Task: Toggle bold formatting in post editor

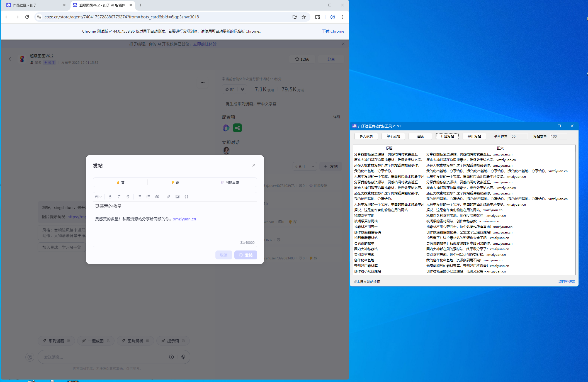Action: 110,197
